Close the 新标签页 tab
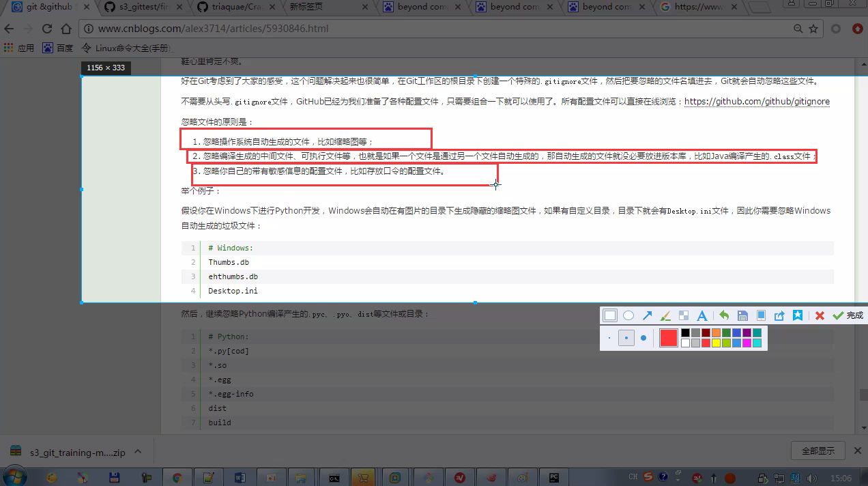 (x=364, y=8)
